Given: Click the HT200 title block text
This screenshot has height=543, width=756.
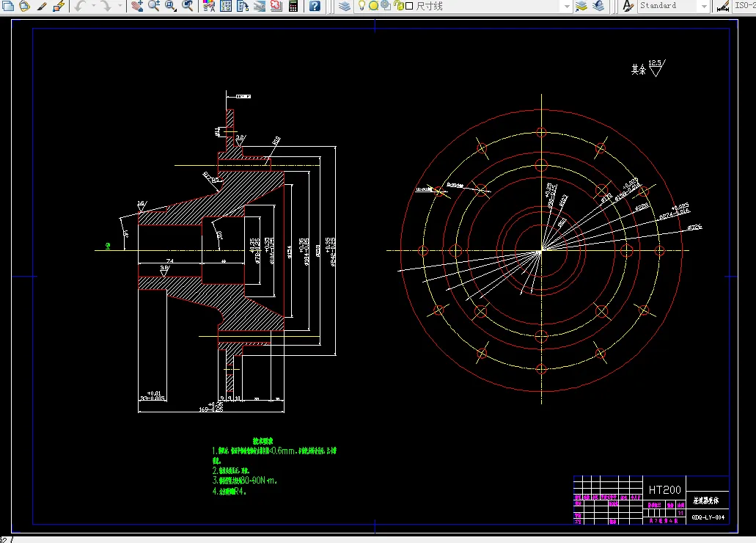Looking at the screenshot, I should [664, 489].
